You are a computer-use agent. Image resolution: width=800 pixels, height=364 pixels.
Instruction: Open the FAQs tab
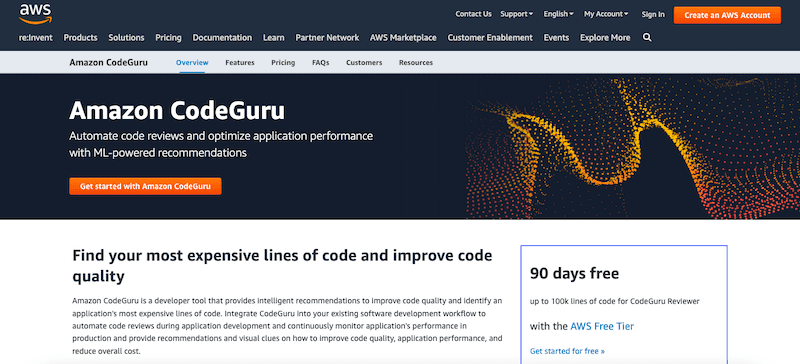click(320, 62)
